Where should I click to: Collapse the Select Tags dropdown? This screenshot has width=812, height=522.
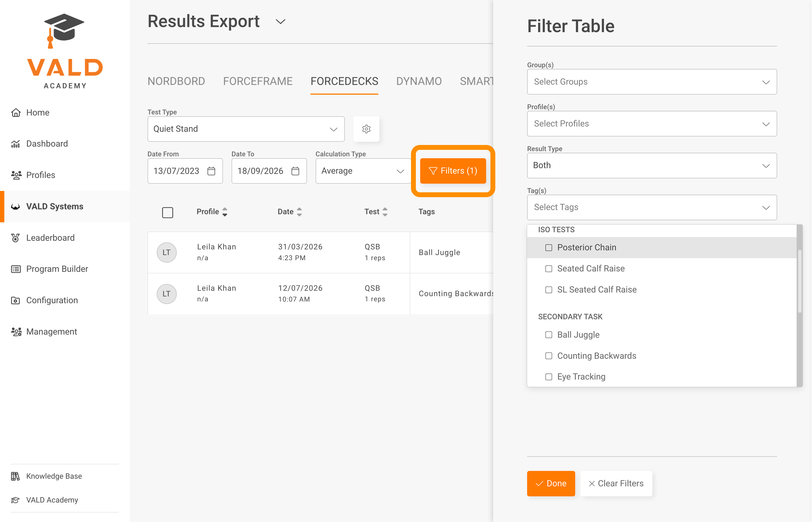coord(652,207)
